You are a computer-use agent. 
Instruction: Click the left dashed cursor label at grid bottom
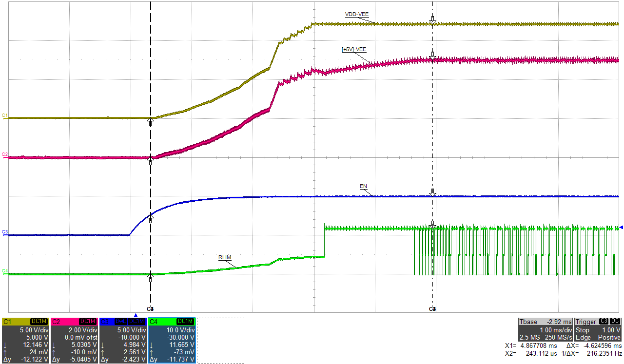click(x=151, y=309)
